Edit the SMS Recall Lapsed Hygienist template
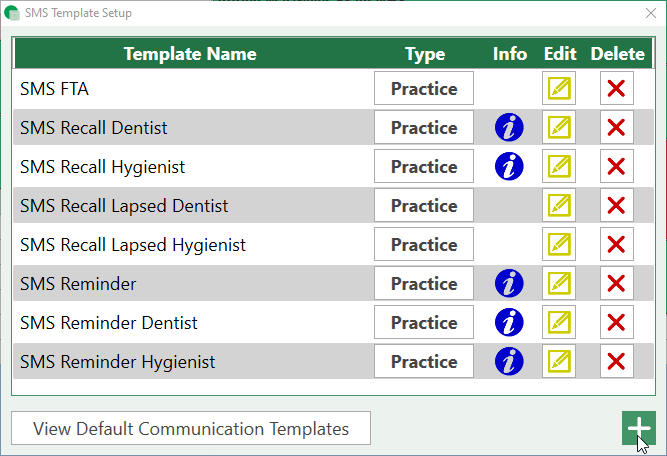Screen dimensions: 667x456 (559, 244)
